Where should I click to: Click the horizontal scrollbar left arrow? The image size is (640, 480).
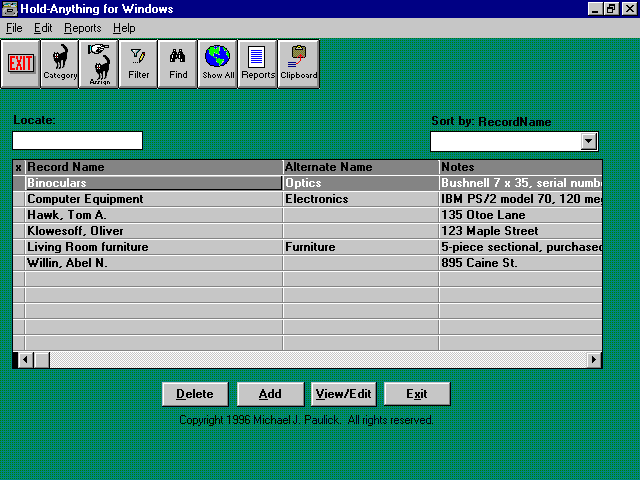point(25,360)
